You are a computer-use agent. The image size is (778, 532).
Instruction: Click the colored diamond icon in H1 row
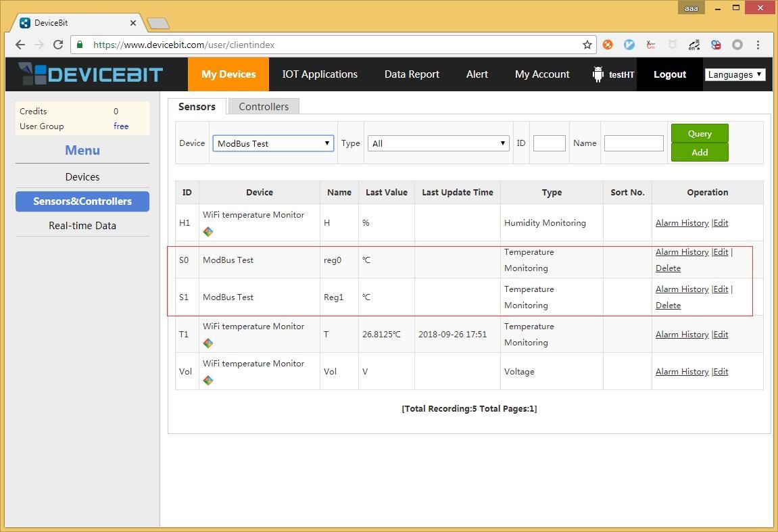click(x=208, y=231)
